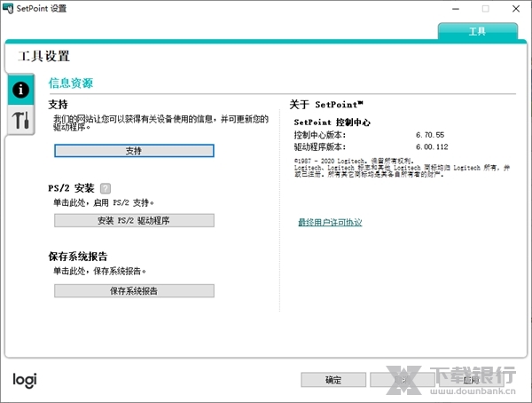Viewport: 532px width, 403px height.
Task: Open the information resources sidebar icon
Action: [20, 90]
